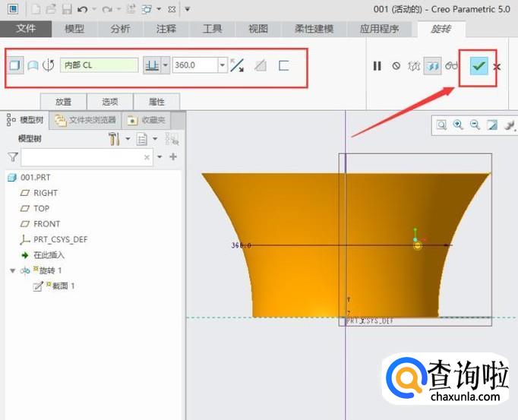
Task: Open the angle value 360.0 dropdown
Action: (223, 65)
